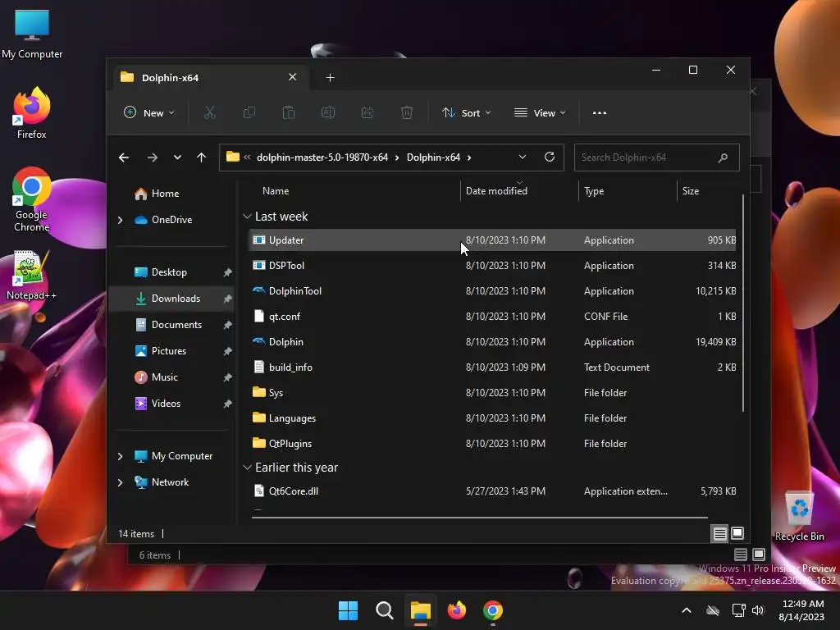This screenshot has width=840, height=630.
Task: Select the Updater application file
Action: point(492,240)
